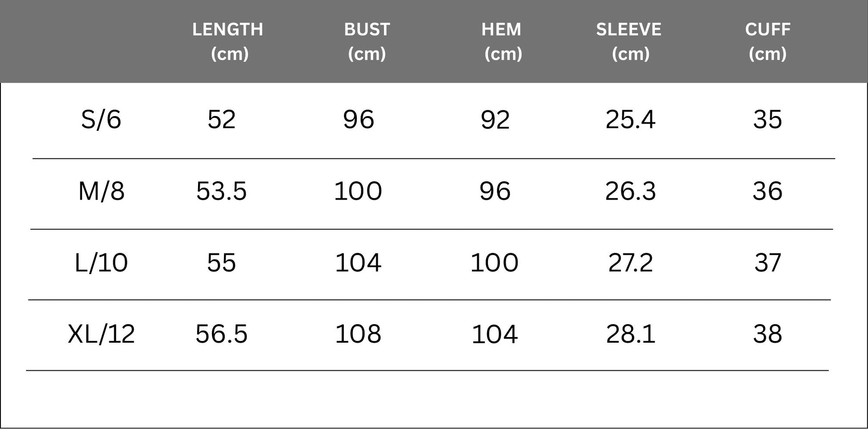Select the BUST (cm) header
This screenshot has width=868, height=429.
367,42
